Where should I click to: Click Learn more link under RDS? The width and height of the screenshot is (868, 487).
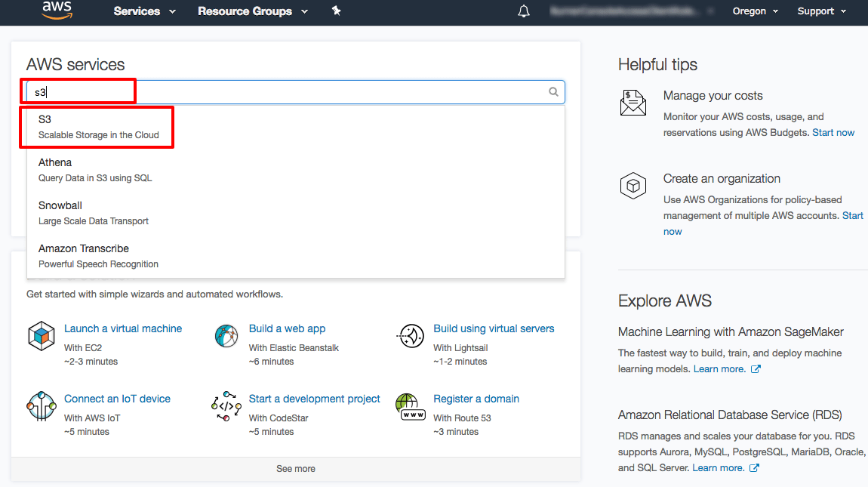pos(718,468)
